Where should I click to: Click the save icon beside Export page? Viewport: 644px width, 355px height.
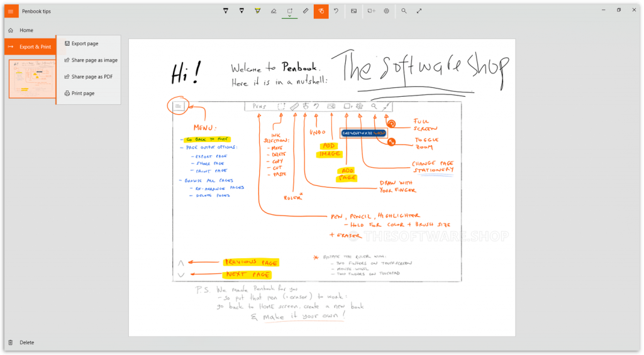[x=67, y=43]
